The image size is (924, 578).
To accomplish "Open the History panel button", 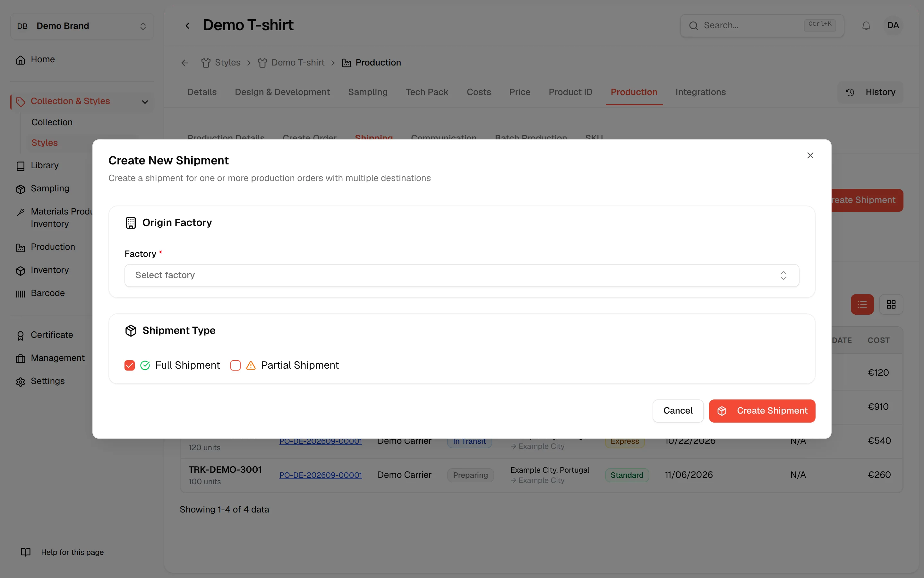I will click(870, 92).
